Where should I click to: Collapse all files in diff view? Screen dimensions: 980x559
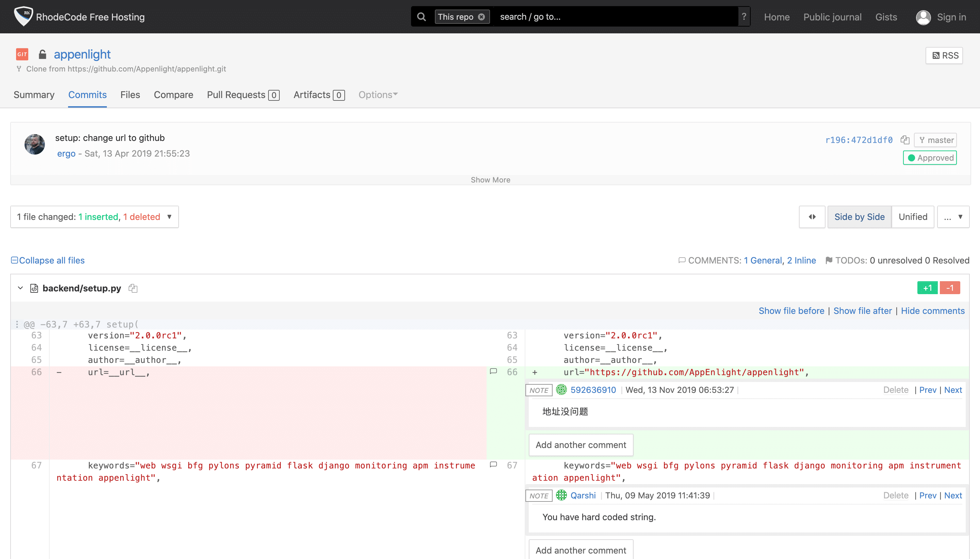(x=48, y=260)
